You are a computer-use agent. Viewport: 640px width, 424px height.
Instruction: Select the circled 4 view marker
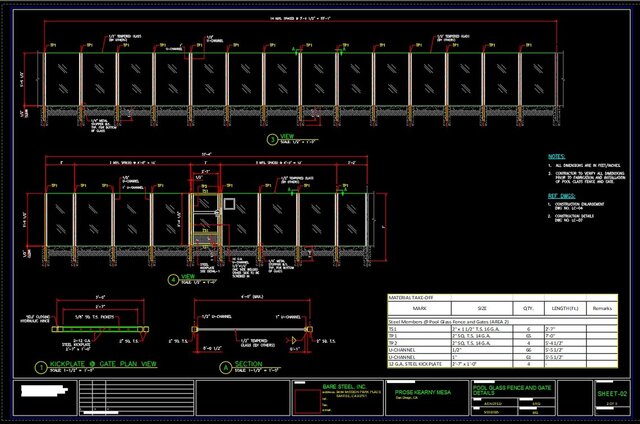point(174,279)
